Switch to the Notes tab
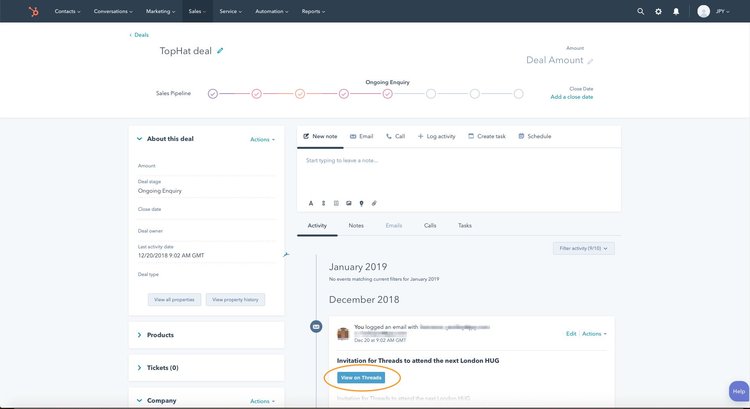This screenshot has width=750, height=409. click(356, 226)
